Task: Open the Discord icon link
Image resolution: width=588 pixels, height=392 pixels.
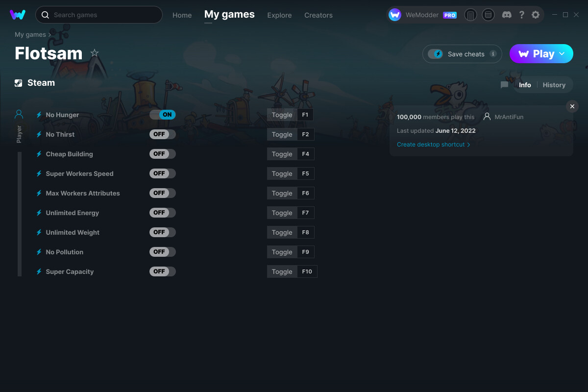Action: (x=507, y=15)
